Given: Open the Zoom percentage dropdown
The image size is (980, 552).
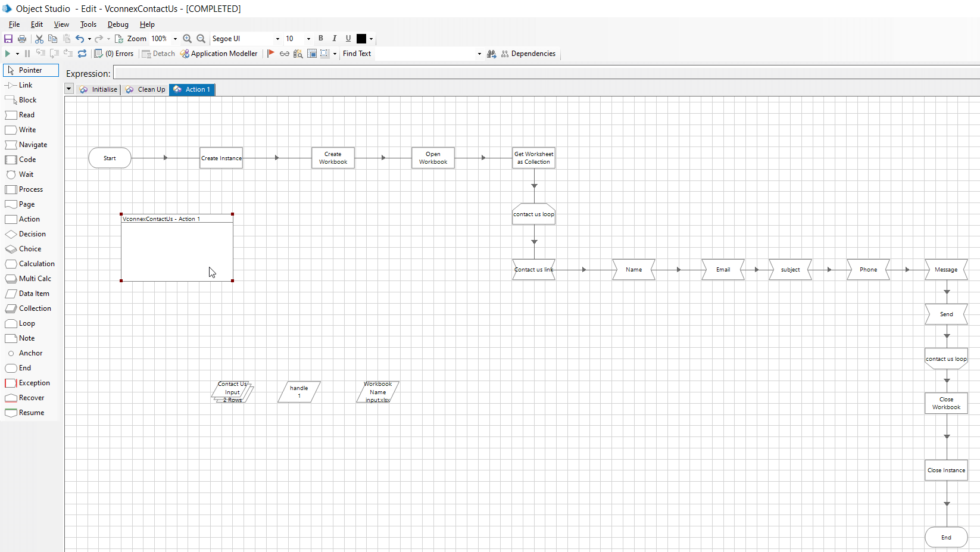Looking at the screenshot, I should pyautogui.click(x=174, y=38).
